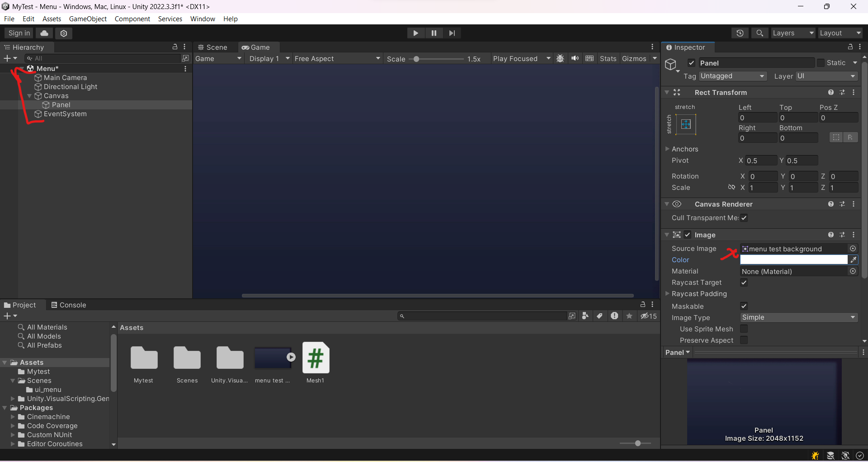The height and width of the screenshot is (462, 868).
Task: Open the Play Focused dropdown
Action: point(522,59)
